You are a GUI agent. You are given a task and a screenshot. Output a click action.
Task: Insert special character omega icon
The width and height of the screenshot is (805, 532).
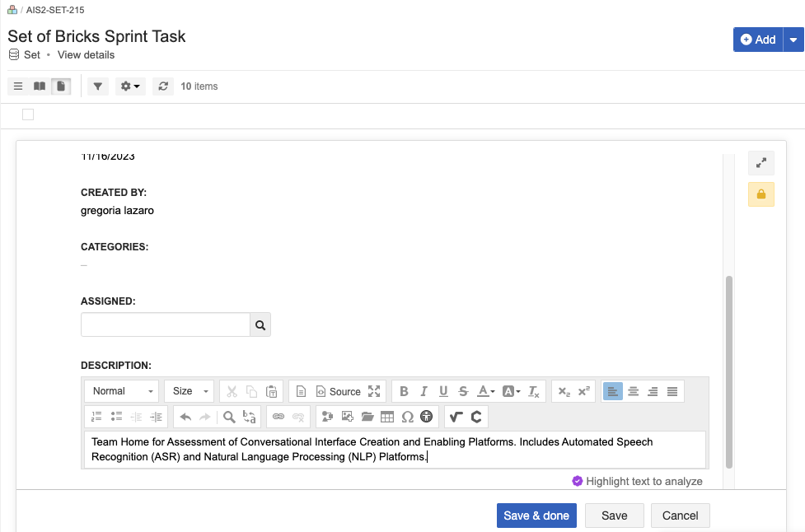click(407, 417)
